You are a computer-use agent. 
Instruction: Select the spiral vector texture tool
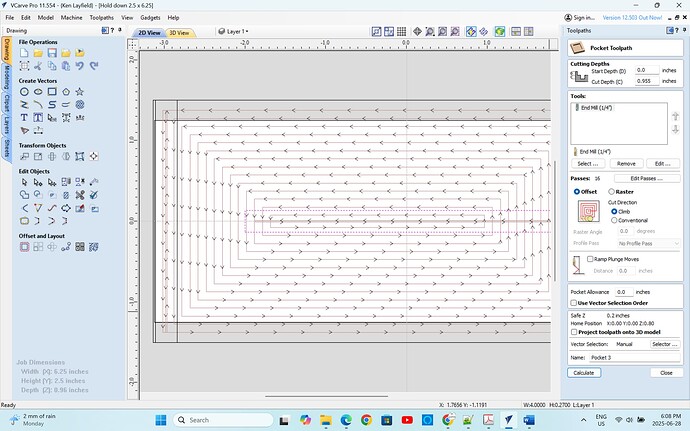80,105
